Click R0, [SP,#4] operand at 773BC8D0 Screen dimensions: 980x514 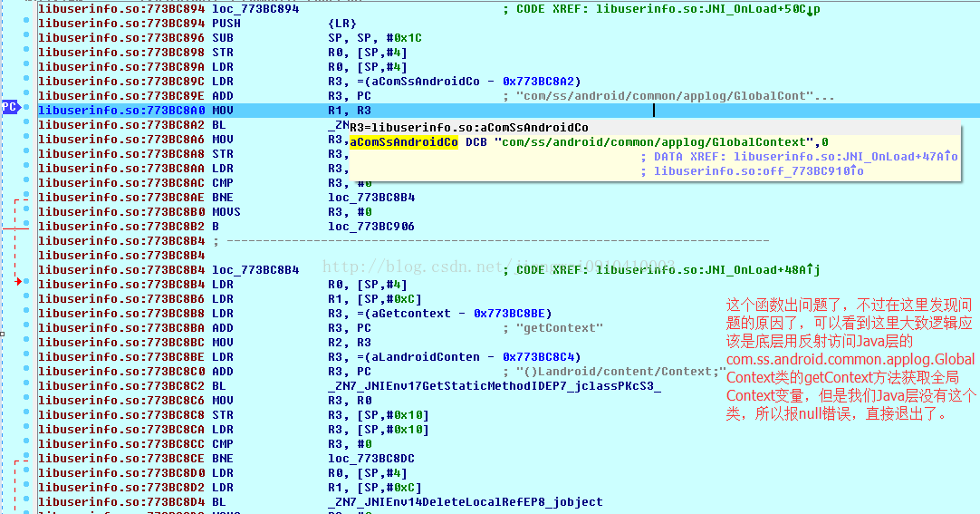[x=368, y=472]
